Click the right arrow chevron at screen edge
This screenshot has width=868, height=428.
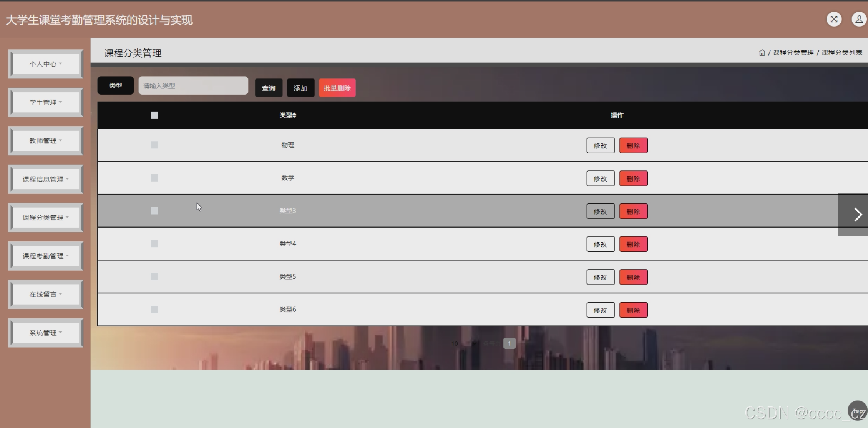pyautogui.click(x=858, y=215)
